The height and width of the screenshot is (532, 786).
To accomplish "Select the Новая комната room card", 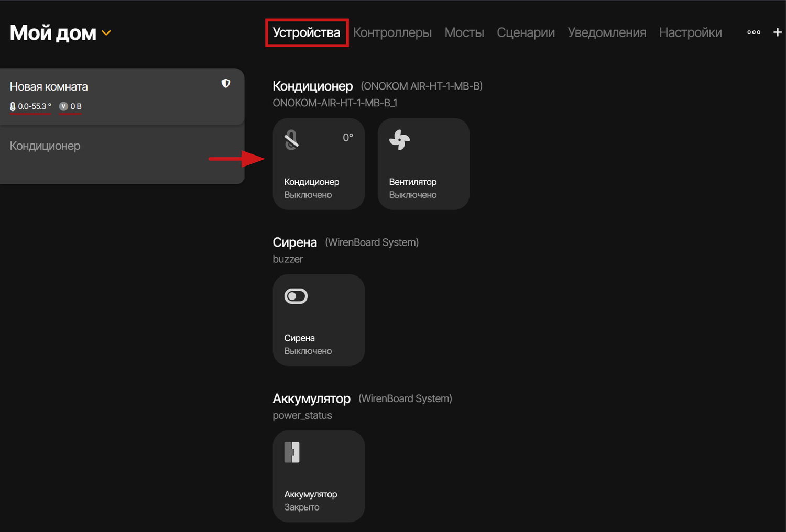I will [122, 96].
